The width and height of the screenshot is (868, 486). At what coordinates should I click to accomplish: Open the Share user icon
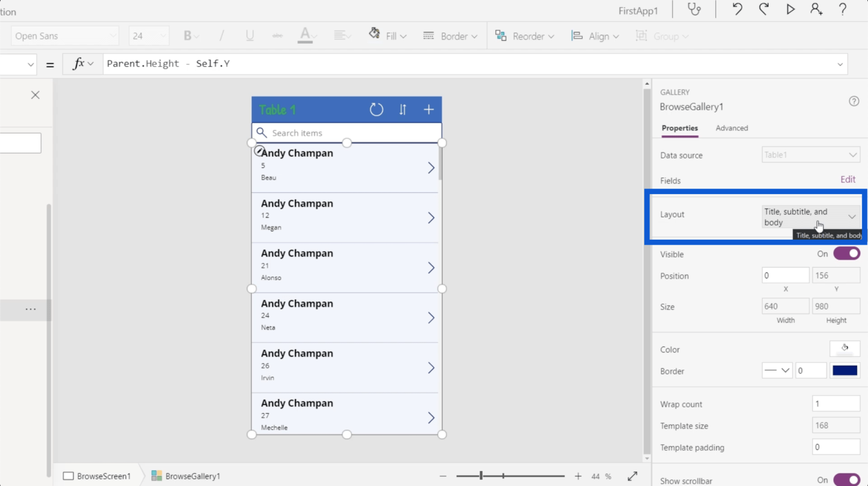(816, 9)
